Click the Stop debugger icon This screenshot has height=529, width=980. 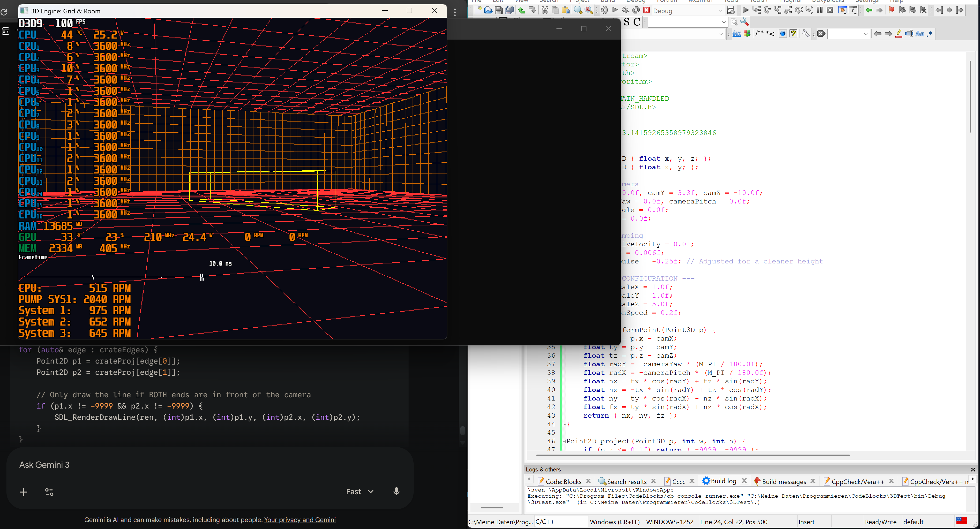click(830, 10)
